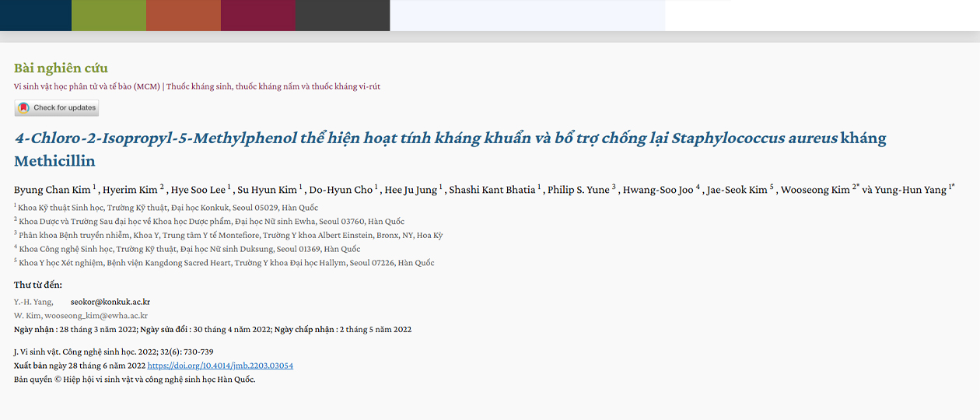The image size is (980, 420).
Task: Open category Vi sinh vật học phân tử và tế bào (MCM)
Action: pos(87,86)
